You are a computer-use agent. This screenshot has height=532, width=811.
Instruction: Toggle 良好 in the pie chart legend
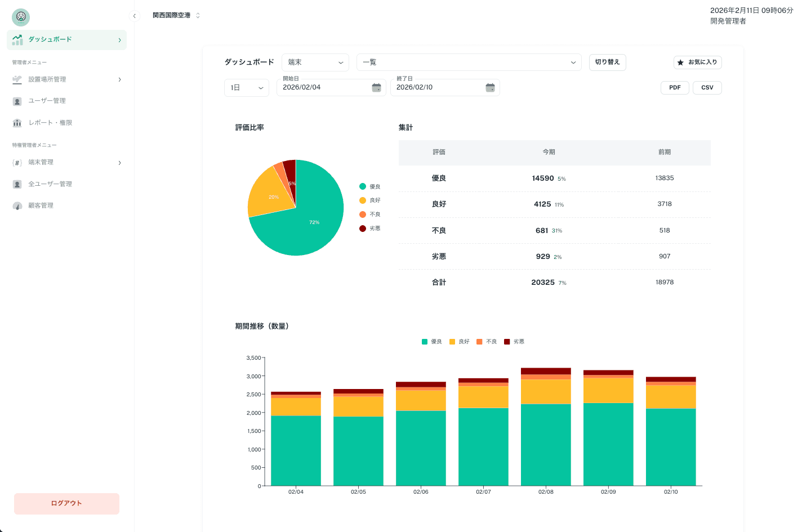point(370,200)
